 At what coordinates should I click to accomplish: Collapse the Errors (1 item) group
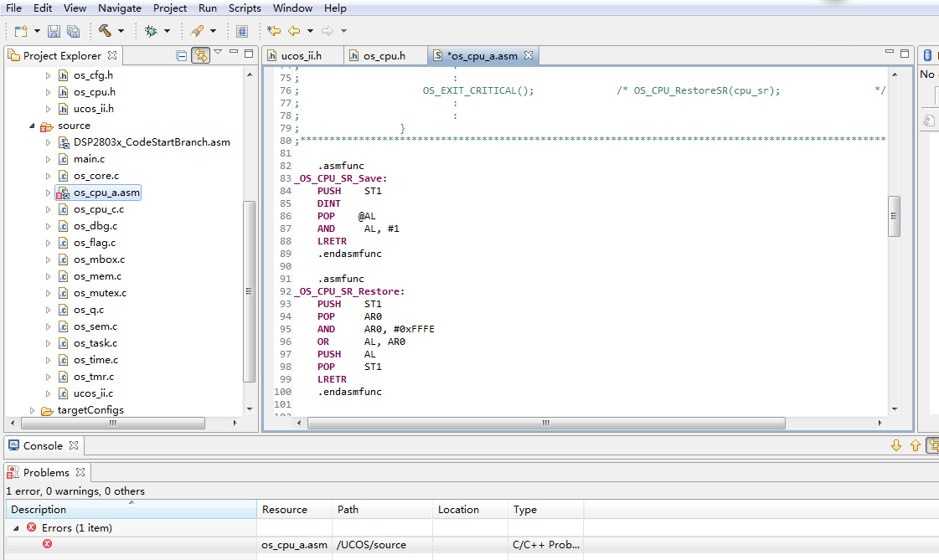coord(16,528)
